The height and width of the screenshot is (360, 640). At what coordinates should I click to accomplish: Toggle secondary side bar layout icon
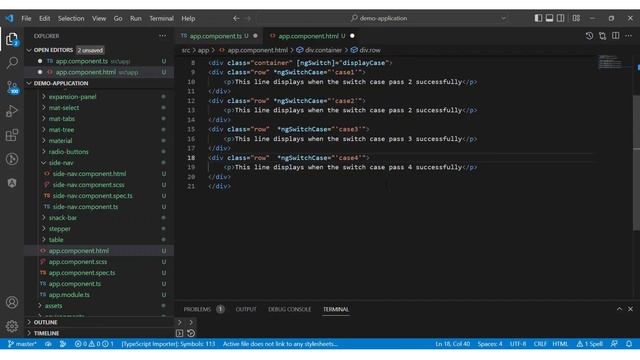(x=561, y=18)
